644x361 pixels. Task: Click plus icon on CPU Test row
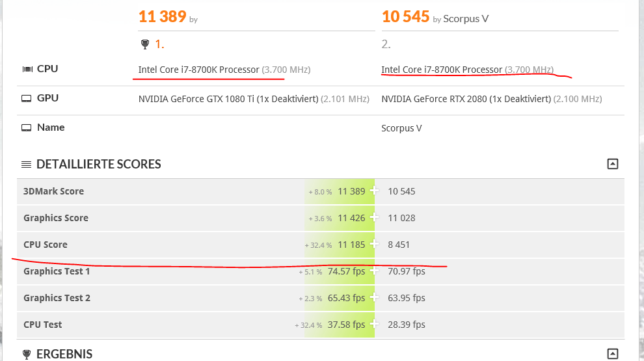click(374, 324)
